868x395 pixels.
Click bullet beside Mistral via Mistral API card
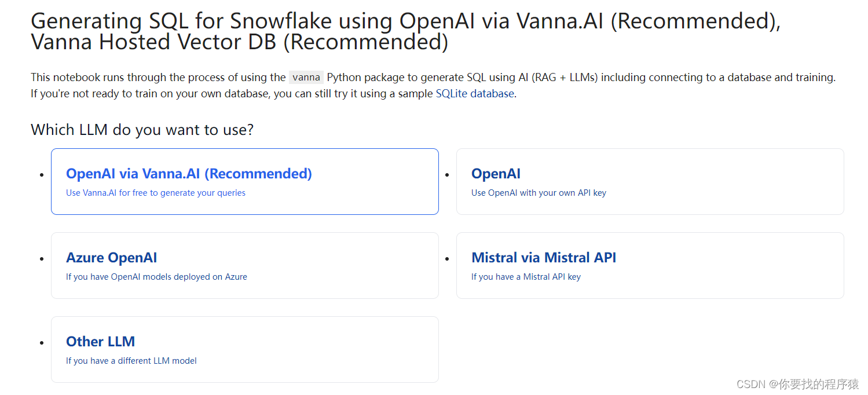click(446, 259)
